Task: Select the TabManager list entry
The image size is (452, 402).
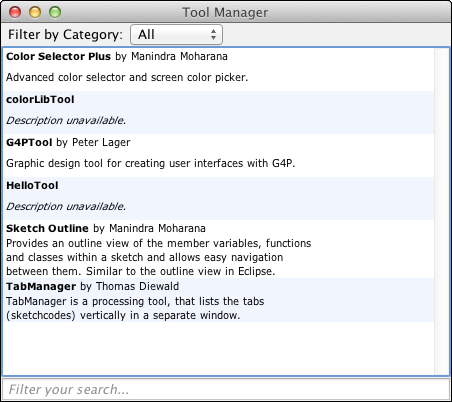Action: 218,300
